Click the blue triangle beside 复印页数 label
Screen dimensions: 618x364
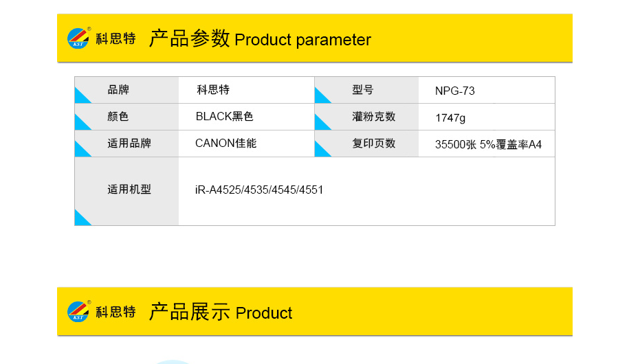323,149
